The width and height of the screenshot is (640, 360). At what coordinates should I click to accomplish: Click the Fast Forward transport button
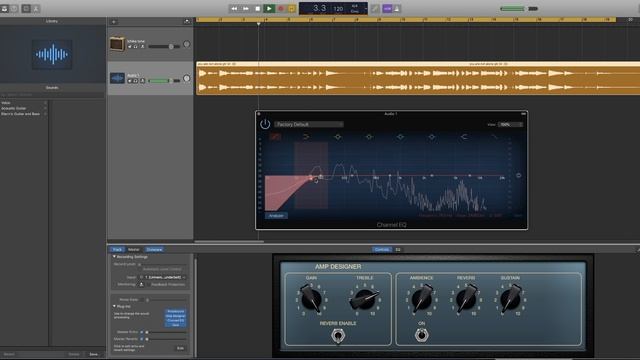[246, 9]
